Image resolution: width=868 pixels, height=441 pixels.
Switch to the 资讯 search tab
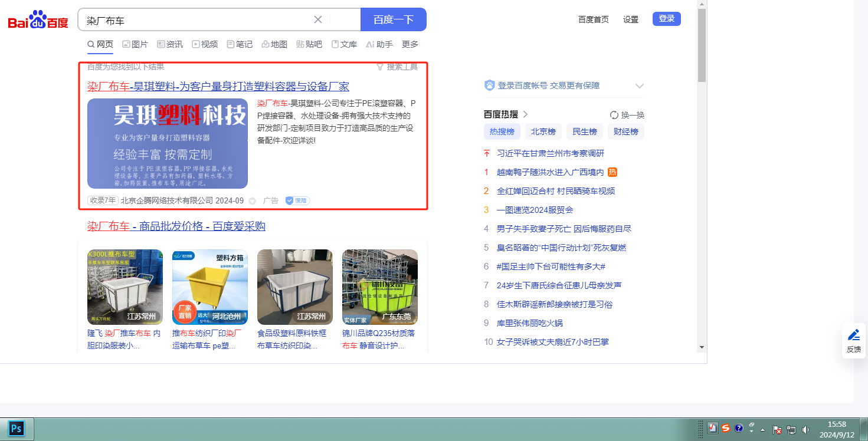tap(170, 44)
